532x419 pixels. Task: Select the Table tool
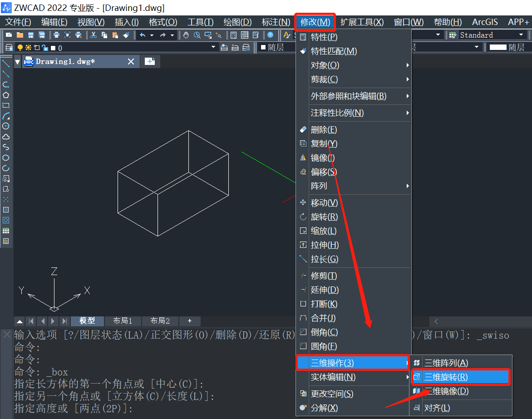[6, 231]
